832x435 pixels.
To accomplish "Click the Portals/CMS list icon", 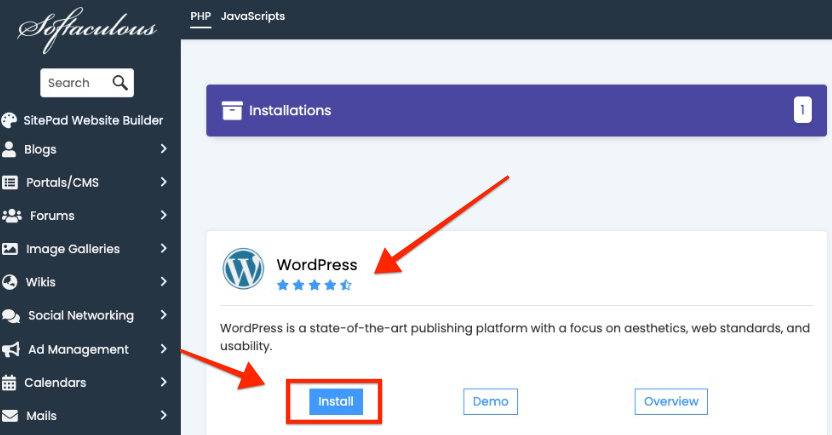I will (10, 182).
